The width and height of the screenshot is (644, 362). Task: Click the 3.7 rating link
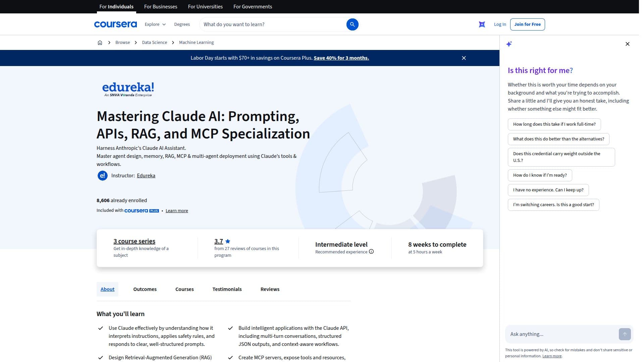[x=219, y=241]
